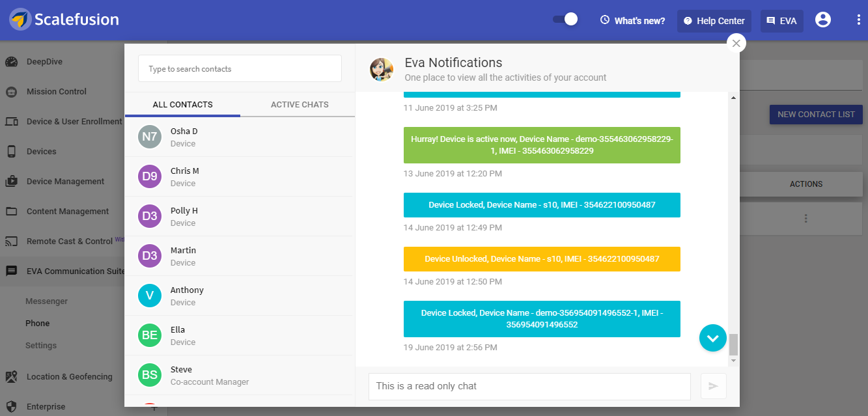Open chat with contact Osha D
The image size is (868, 416).
(240, 137)
